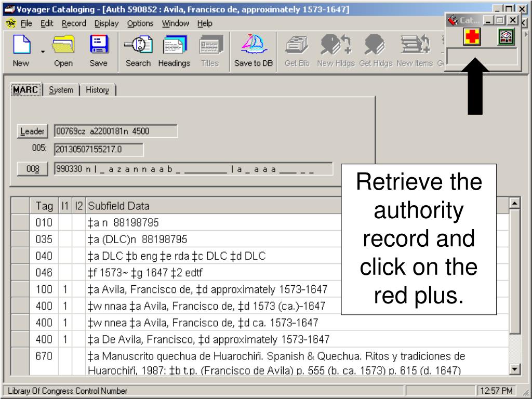Open the File menu

(x=26, y=23)
